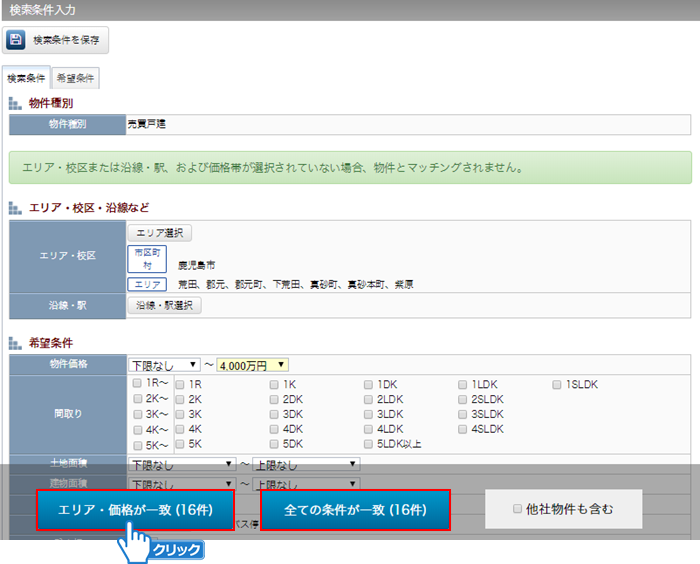Image resolution: width=700 pixels, height=564 pixels.
Task: Click the 全ての条件が一致 (16件) button
Action: click(x=355, y=510)
